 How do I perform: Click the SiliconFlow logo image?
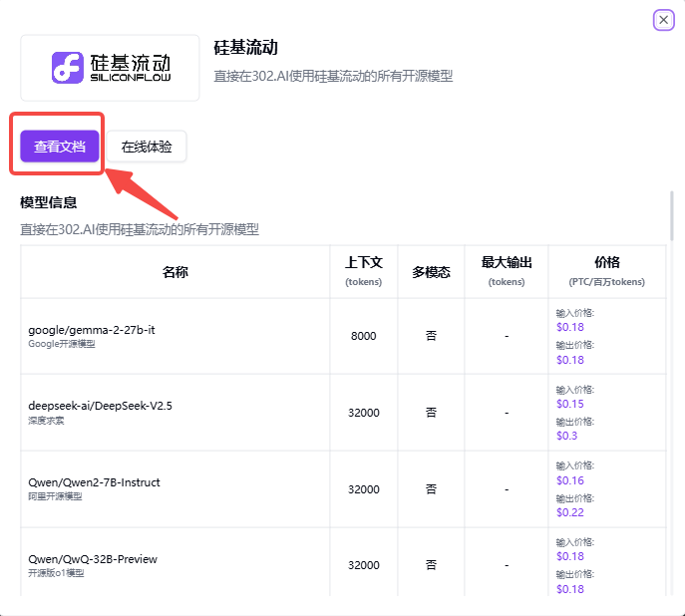(110, 68)
